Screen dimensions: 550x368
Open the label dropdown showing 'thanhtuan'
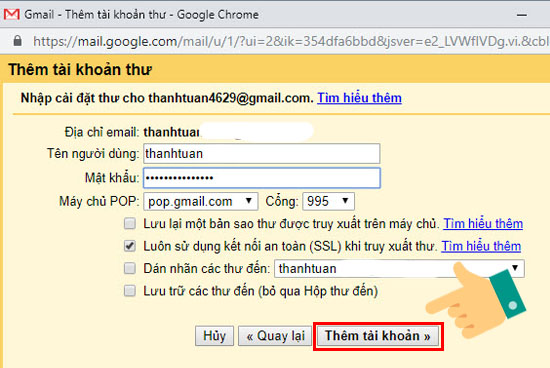pyautogui.click(x=399, y=269)
